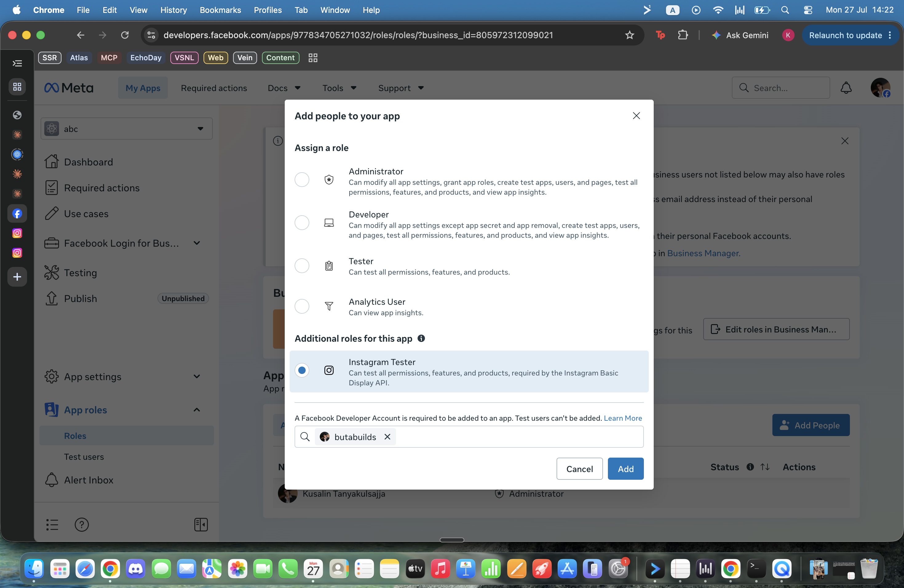Open the Learn More link
This screenshot has height=588, width=904.
(623, 418)
